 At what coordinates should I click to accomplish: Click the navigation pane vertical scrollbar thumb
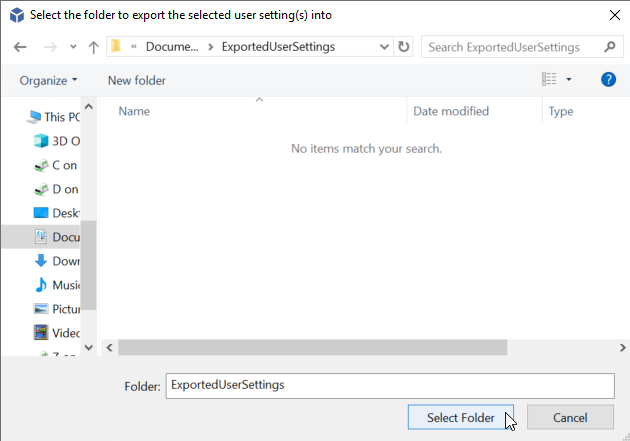[x=88, y=265]
